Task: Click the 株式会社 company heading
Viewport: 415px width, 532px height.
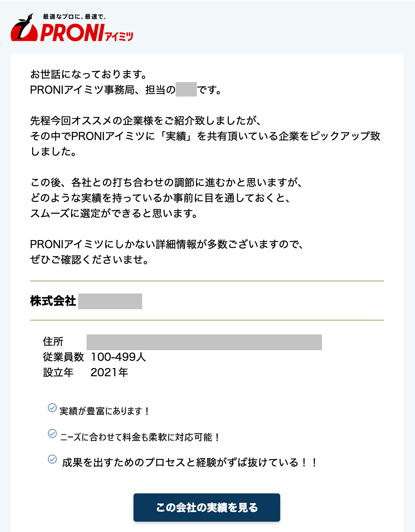Action: point(53,301)
